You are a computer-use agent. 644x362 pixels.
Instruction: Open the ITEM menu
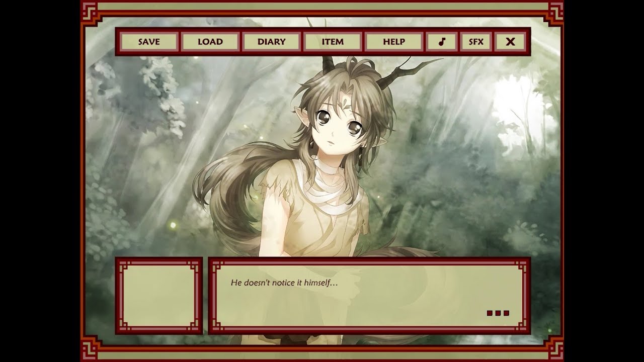coord(333,42)
